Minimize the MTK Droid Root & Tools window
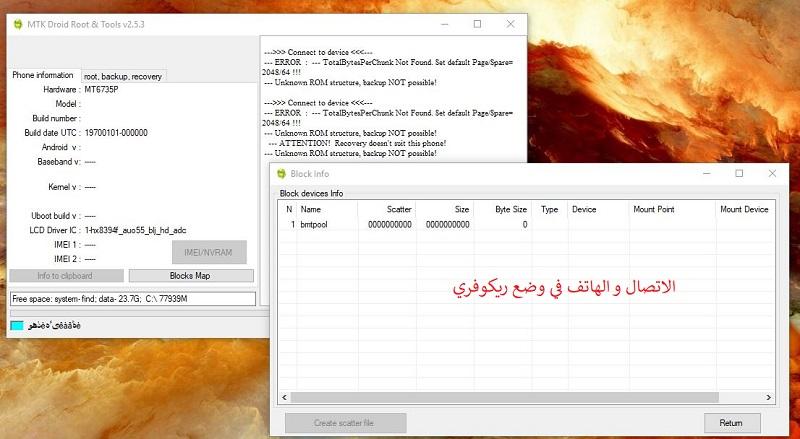Viewport: 800px width, 439px height. (x=445, y=24)
